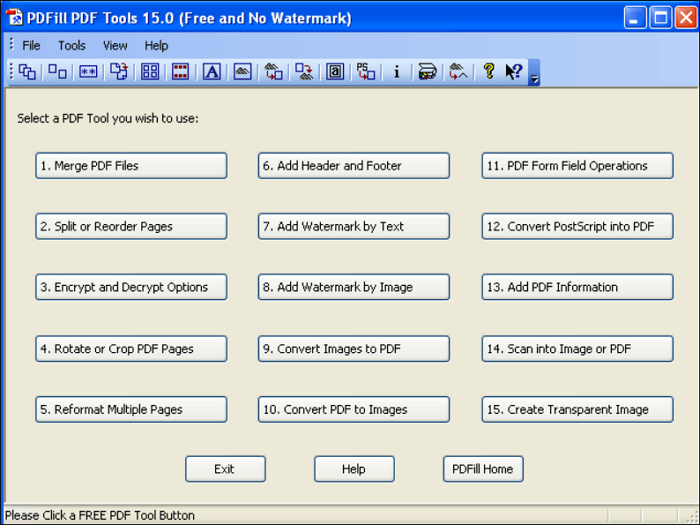Click the Encrypt password toolbar icon

tap(88, 71)
